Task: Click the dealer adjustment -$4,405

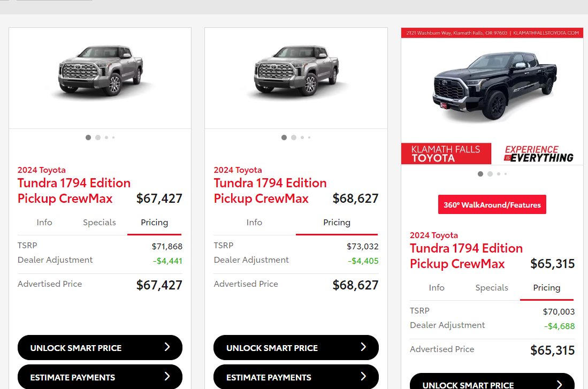Action: click(363, 261)
